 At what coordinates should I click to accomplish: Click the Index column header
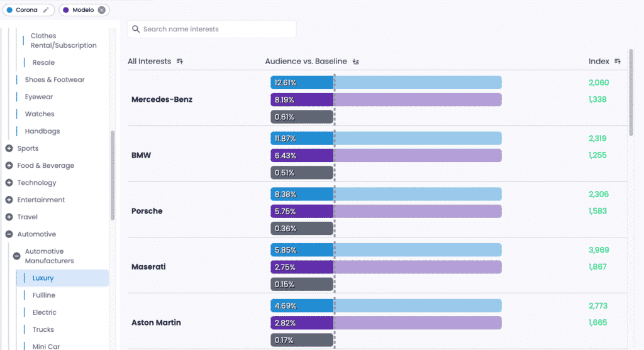[599, 62]
